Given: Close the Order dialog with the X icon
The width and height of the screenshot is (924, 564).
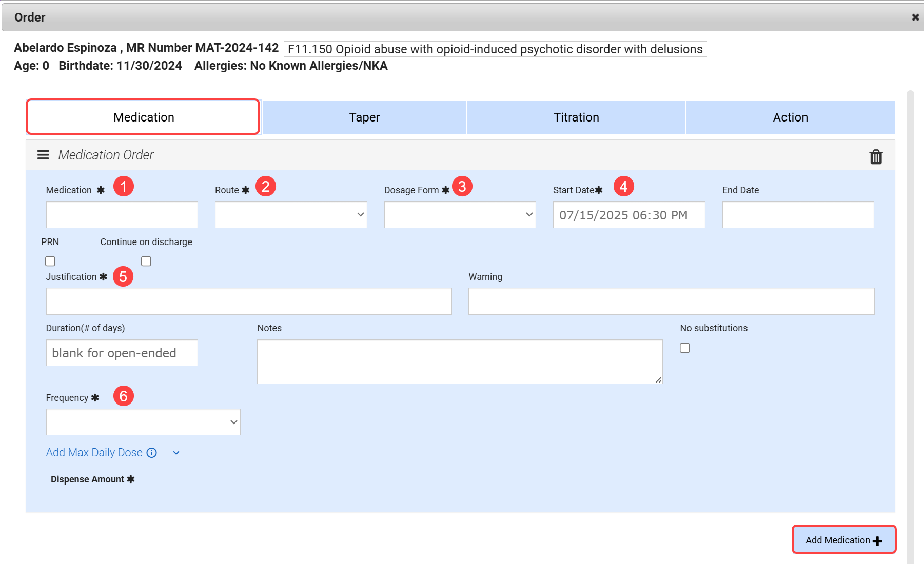Looking at the screenshot, I should [915, 17].
